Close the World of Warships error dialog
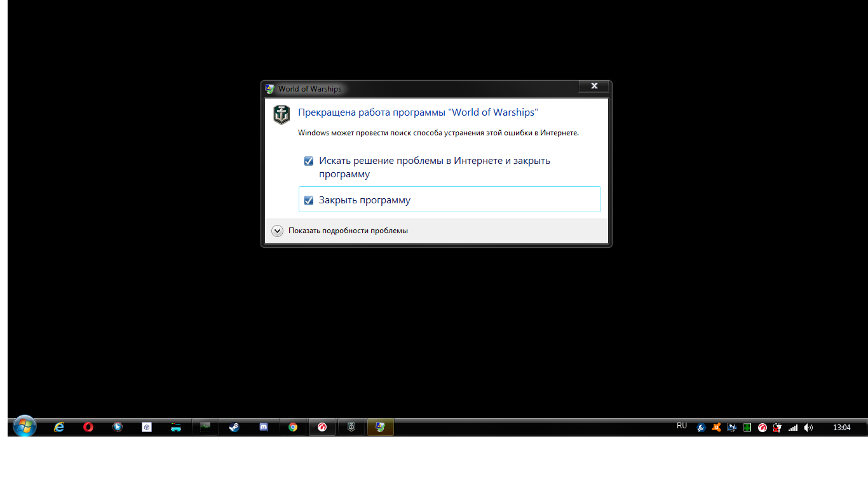The height and width of the screenshot is (488, 868). 594,86
